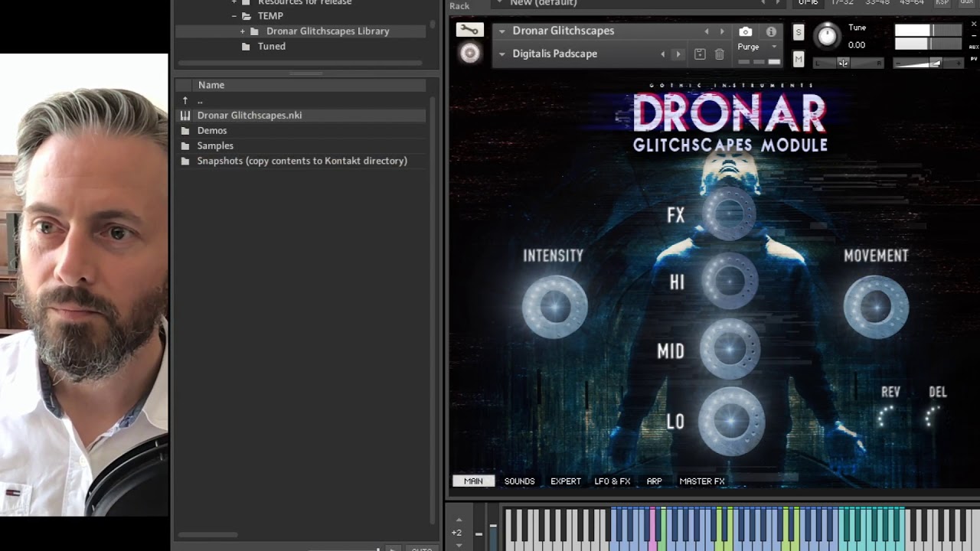Viewport: 980px width, 551px height.
Task: Click the FX level knob
Action: [x=729, y=214]
